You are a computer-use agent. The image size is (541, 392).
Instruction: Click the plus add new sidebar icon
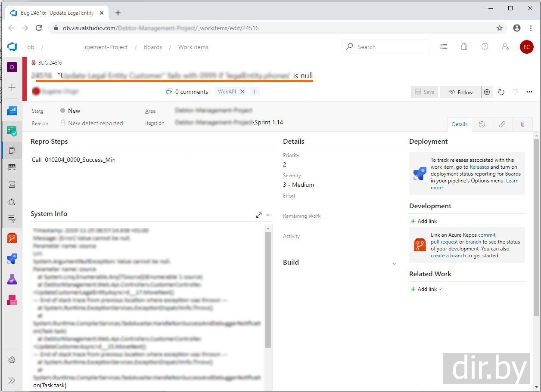pos(12,88)
